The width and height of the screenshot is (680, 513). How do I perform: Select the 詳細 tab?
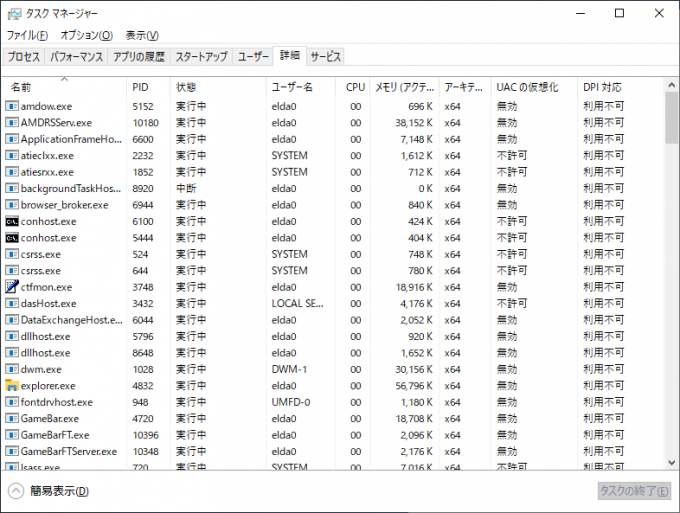tap(290, 56)
